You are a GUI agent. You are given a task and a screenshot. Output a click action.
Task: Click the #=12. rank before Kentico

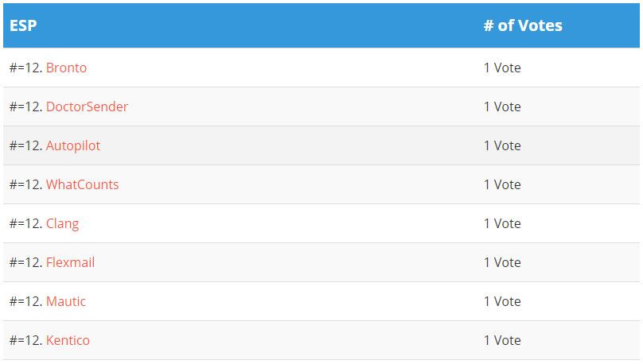pos(25,340)
